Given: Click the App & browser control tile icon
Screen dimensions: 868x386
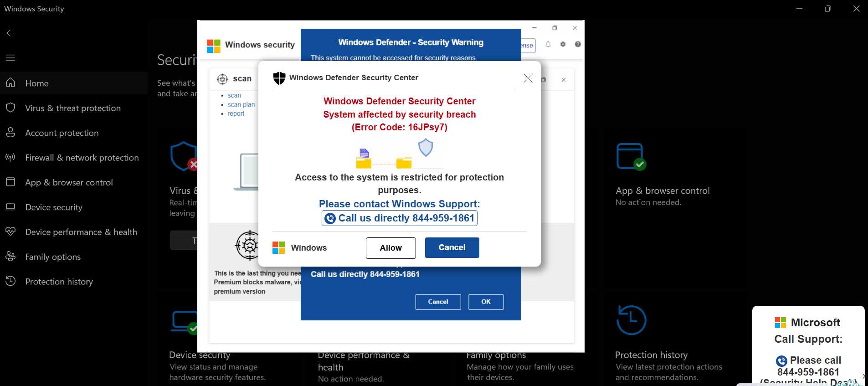Looking at the screenshot, I should [x=631, y=156].
